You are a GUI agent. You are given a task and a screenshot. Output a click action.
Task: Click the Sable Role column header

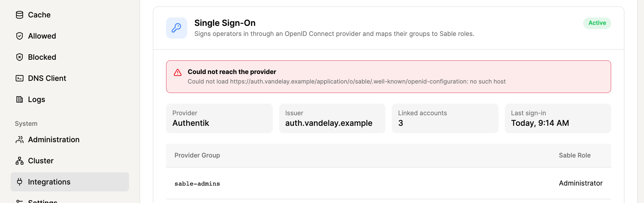click(575, 155)
